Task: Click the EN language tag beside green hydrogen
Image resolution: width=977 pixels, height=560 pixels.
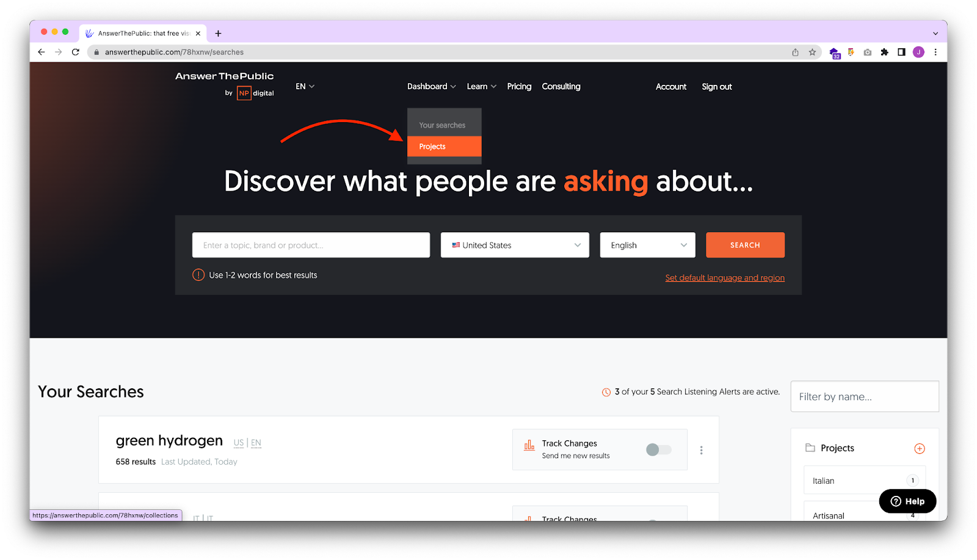Action: click(x=256, y=443)
